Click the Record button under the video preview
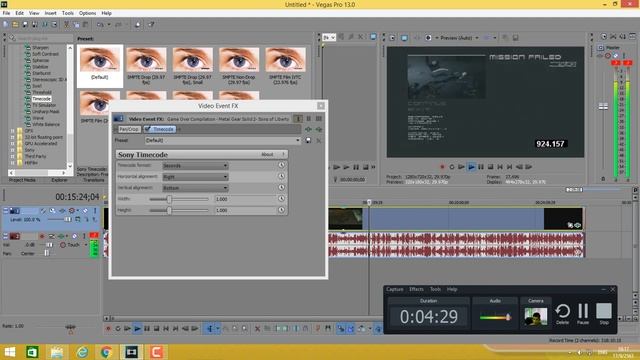The image size is (640, 360). 442,167
